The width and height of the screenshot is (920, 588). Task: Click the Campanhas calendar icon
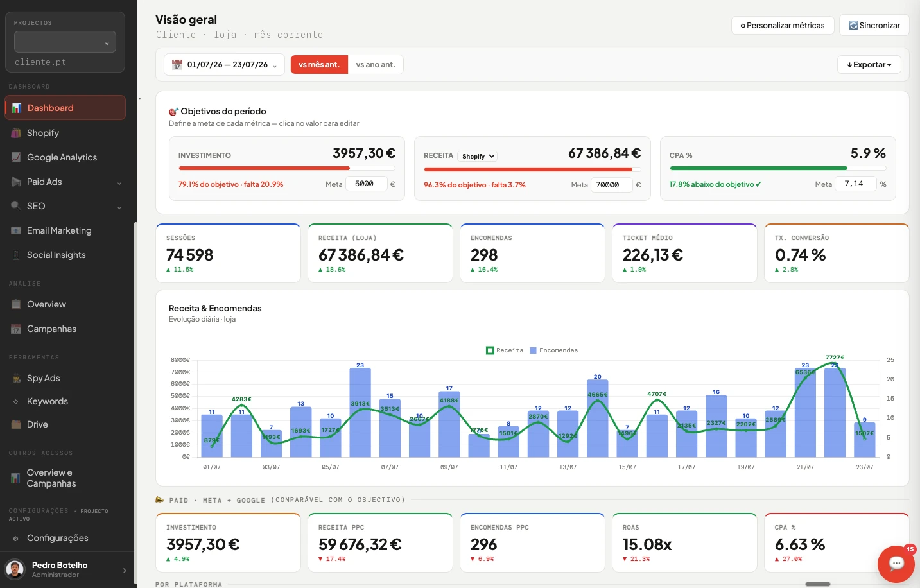[16, 329]
